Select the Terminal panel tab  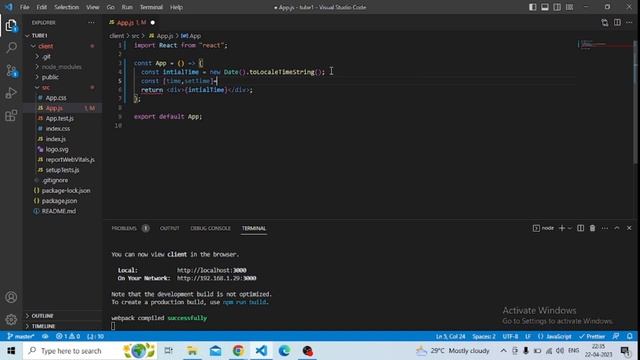tap(254, 229)
